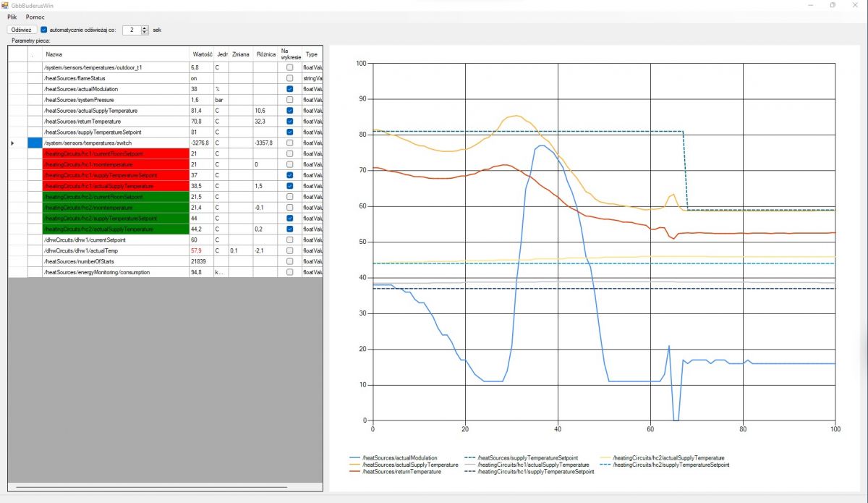Open the Plik menu
Image resolution: width=868 pixels, height=503 pixels.
coord(12,17)
